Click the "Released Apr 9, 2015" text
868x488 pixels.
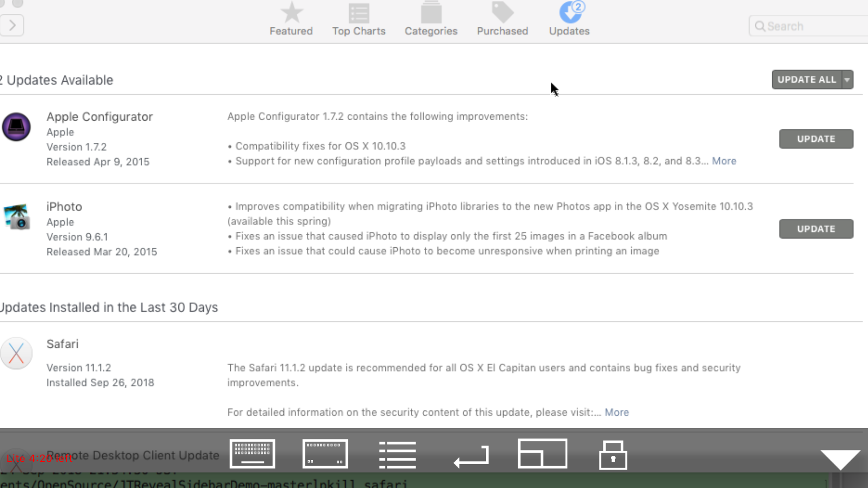pyautogui.click(x=98, y=162)
